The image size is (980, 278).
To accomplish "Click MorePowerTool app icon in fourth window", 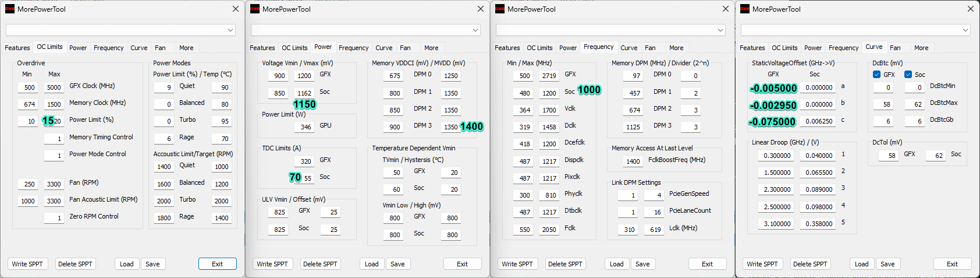I will point(745,9).
